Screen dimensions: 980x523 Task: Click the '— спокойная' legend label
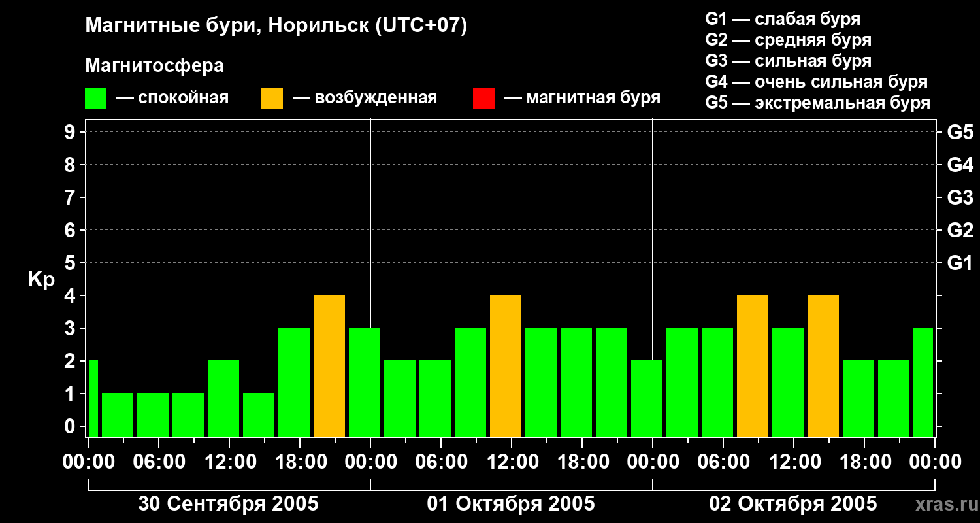172,98
